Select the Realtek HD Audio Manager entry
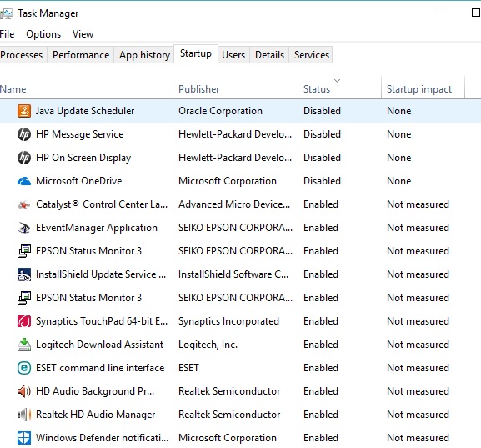This screenshot has height=448, width=481. click(x=95, y=415)
